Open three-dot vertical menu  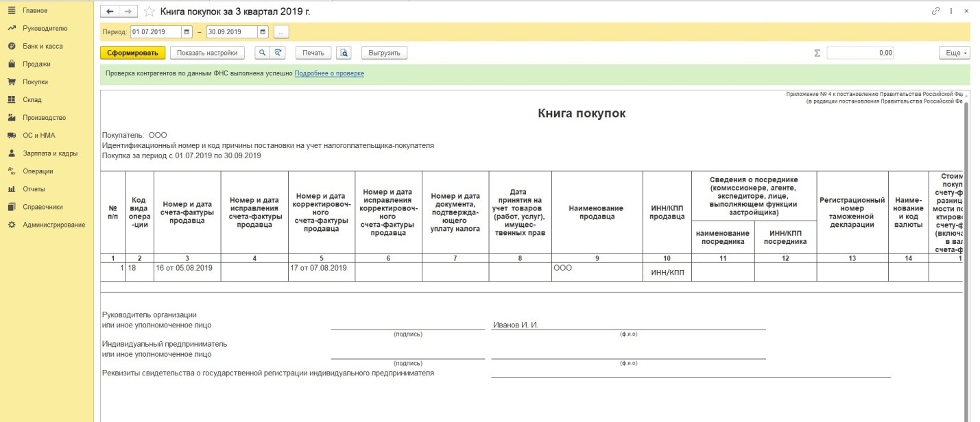pyautogui.click(x=952, y=12)
